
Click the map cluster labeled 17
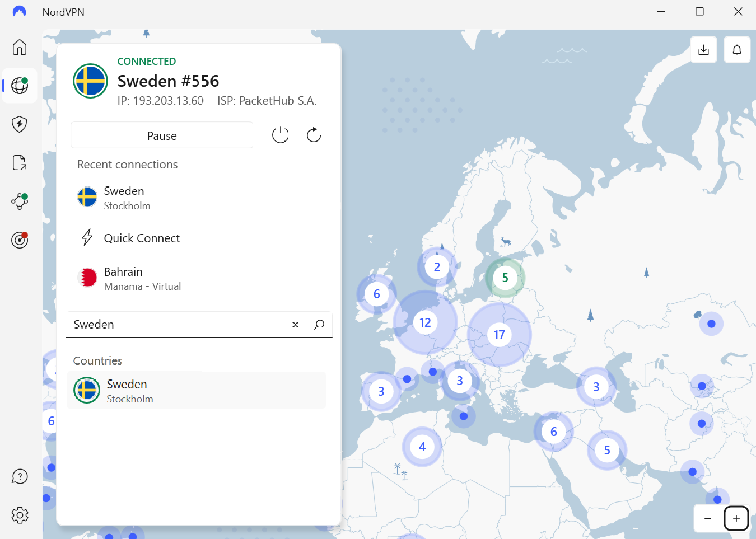coord(499,335)
